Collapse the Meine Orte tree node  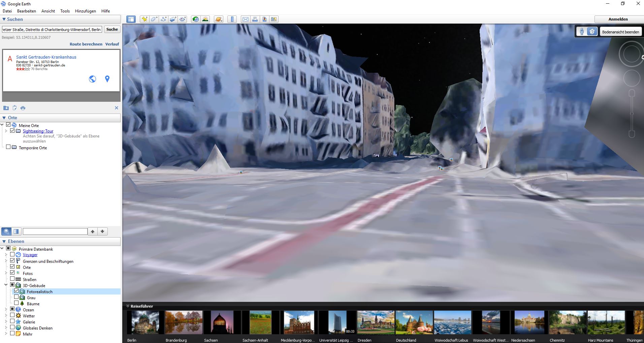click(2, 125)
